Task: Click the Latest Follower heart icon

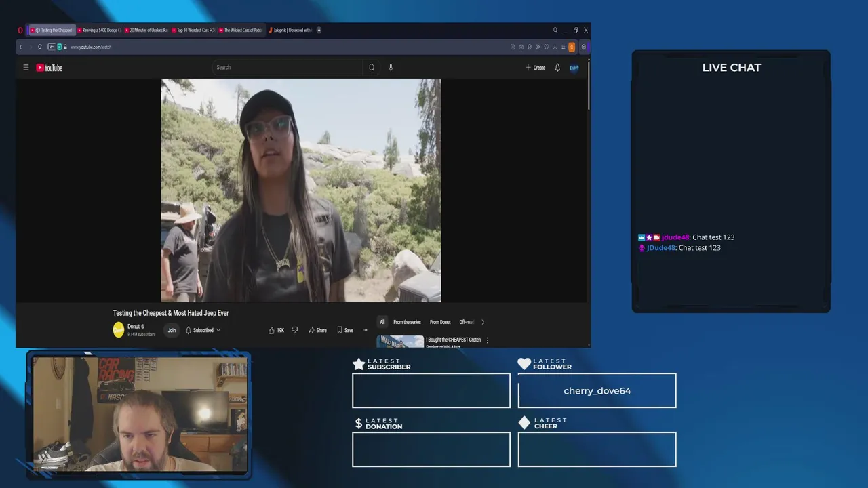Action: [x=524, y=364]
